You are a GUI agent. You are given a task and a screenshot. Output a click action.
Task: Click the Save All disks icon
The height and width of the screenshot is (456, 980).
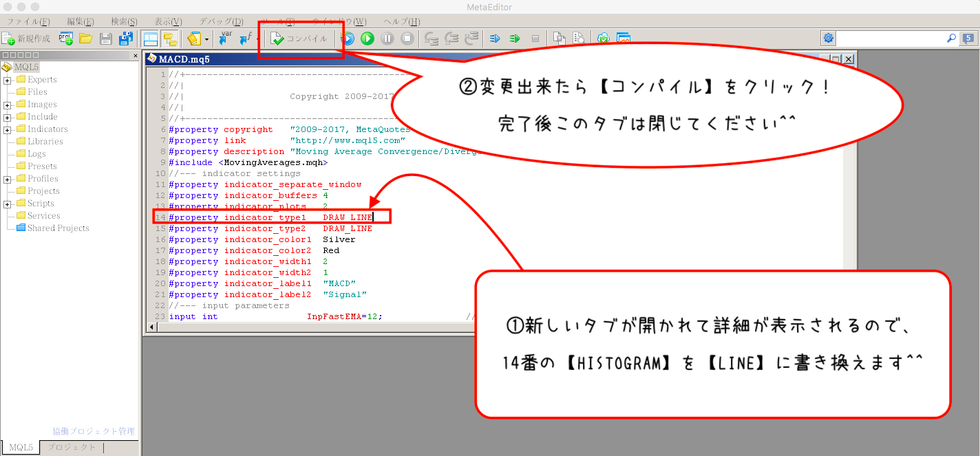pyautogui.click(x=125, y=39)
